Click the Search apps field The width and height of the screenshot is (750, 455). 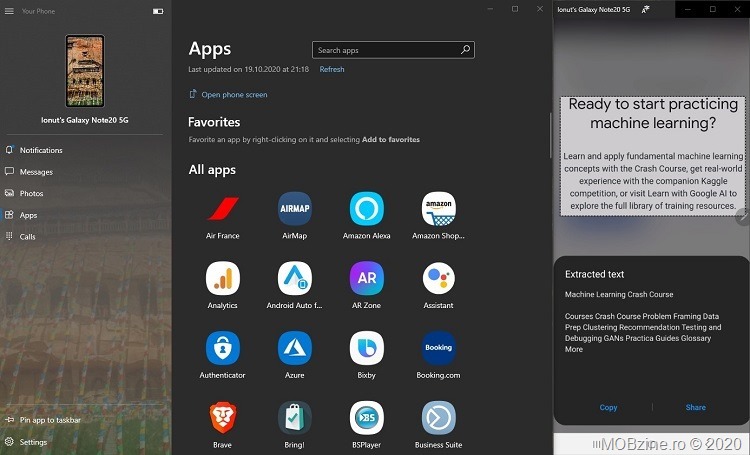pos(385,50)
